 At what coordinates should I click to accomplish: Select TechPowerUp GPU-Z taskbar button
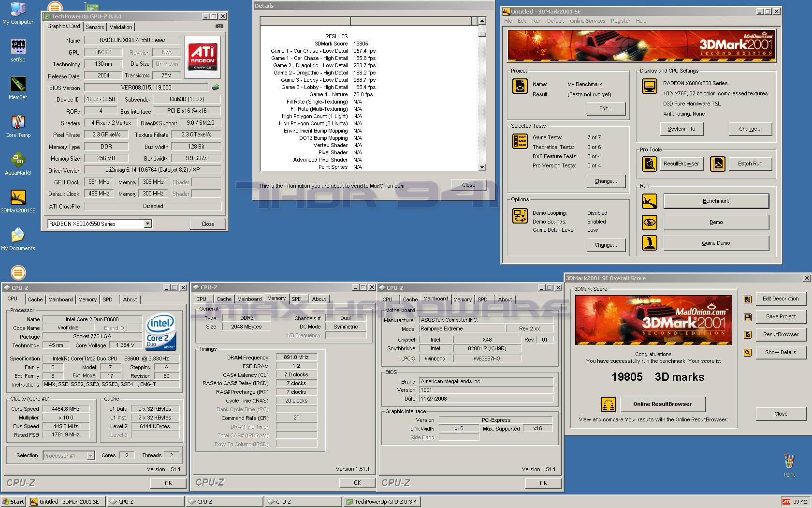click(382, 502)
